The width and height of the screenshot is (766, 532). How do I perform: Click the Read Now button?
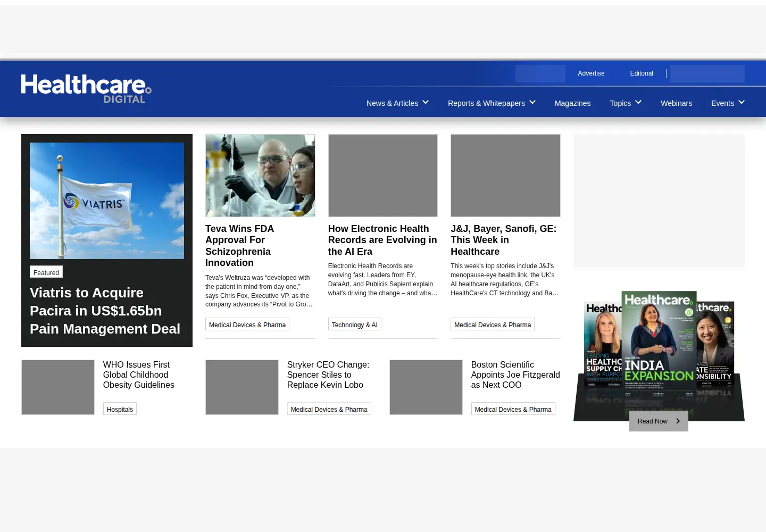[x=659, y=421]
